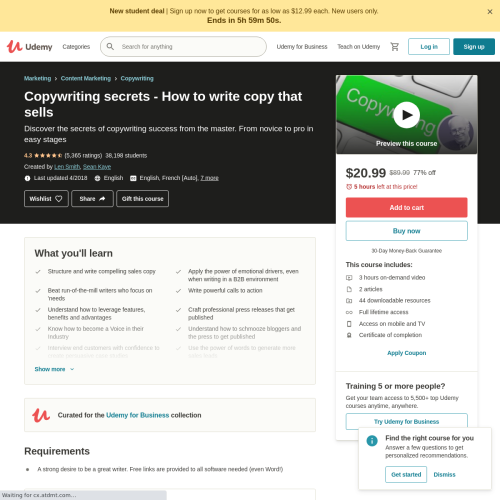Open the Content Marketing breadcrumb
500x500 pixels.
click(86, 78)
